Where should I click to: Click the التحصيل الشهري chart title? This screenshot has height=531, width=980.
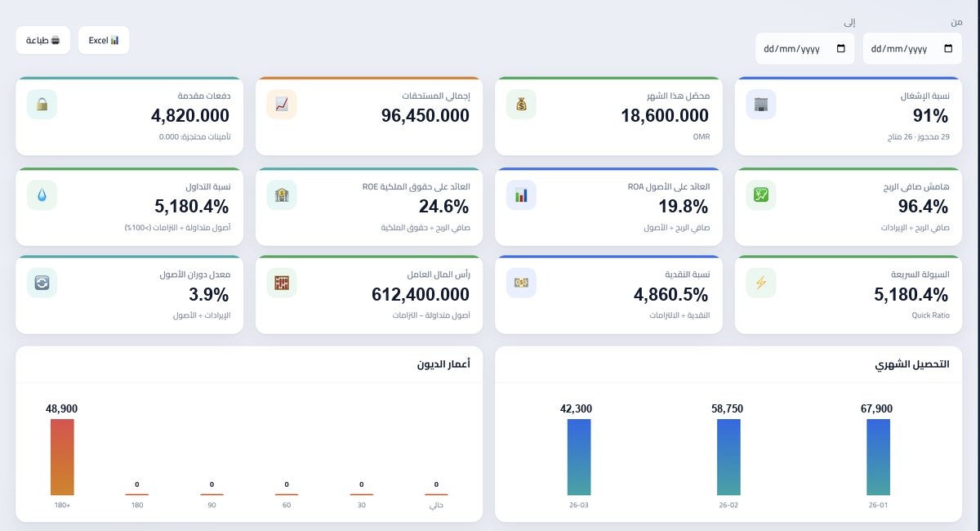pos(911,364)
